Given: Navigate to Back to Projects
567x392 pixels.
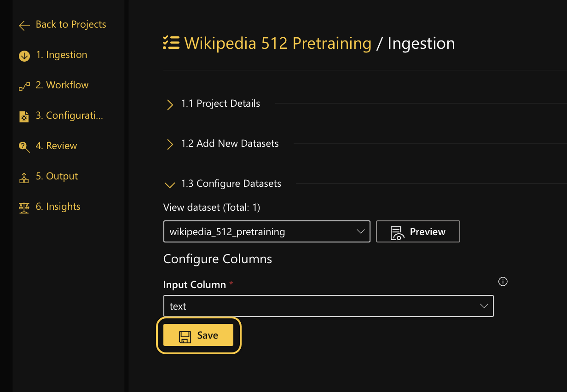Looking at the screenshot, I should 70,24.
